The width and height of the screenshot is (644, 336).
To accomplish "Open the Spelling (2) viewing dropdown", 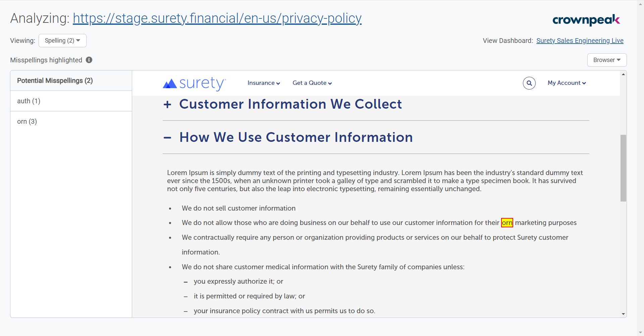I will (62, 41).
